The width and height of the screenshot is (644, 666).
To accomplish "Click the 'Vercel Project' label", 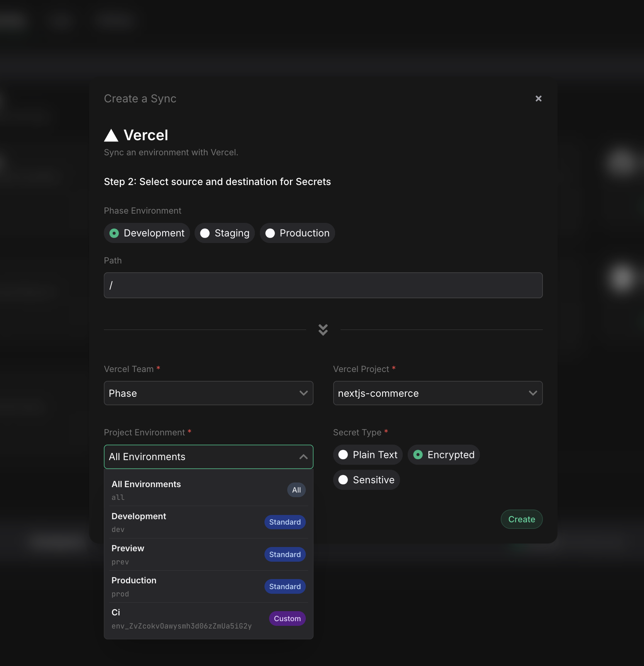I will [x=361, y=369].
